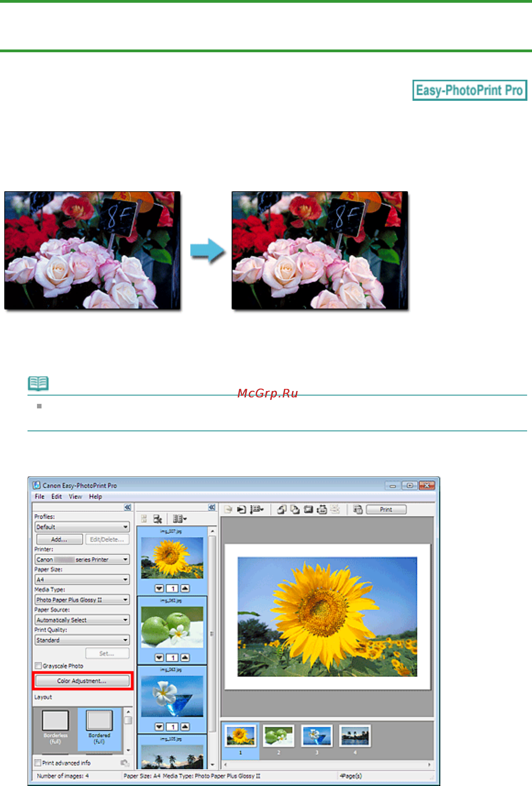The width and height of the screenshot is (532, 786).
Task: Increase copies for the flower cocktail image
Action: pyautogui.click(x=185, y=726)
